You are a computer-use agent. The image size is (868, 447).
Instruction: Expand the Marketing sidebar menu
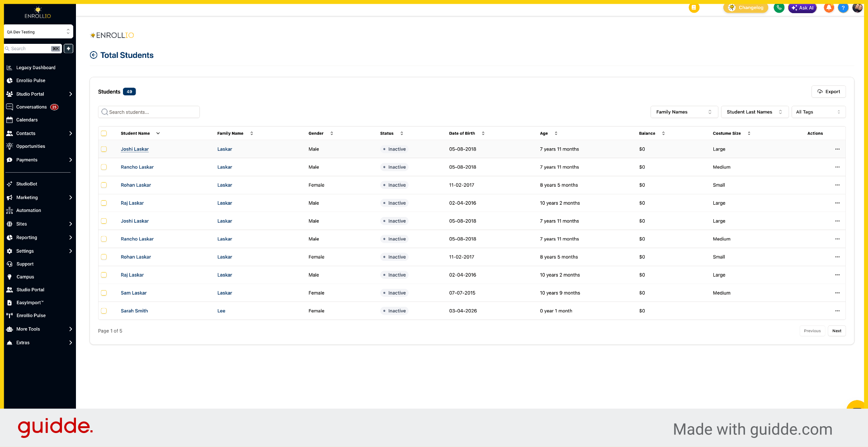point(38,198)
